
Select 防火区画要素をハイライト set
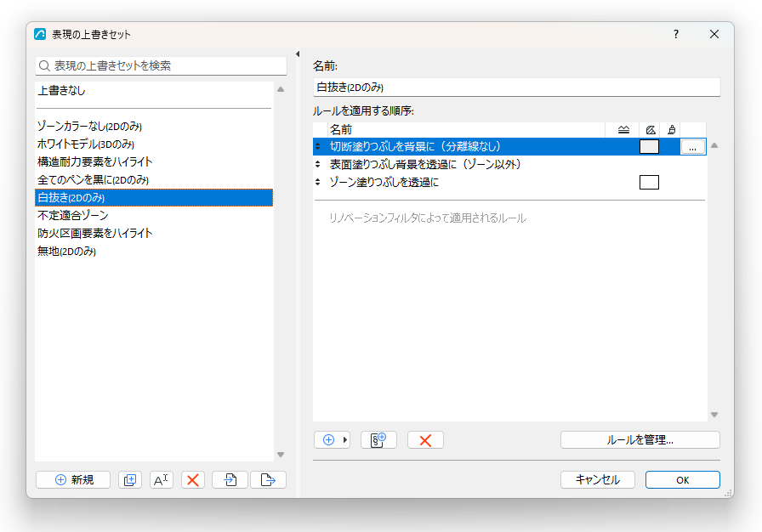(154, 234)
